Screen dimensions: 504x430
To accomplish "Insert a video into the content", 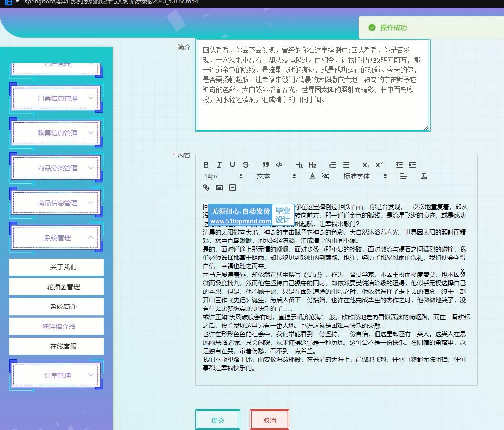I will pos(232,187).
